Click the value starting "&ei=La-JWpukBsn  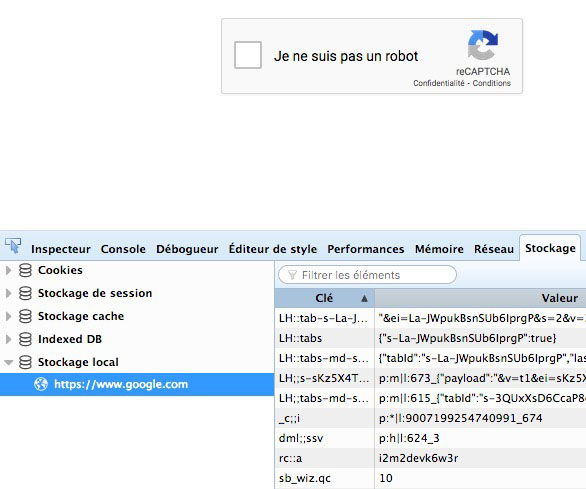tap(482, 318)
